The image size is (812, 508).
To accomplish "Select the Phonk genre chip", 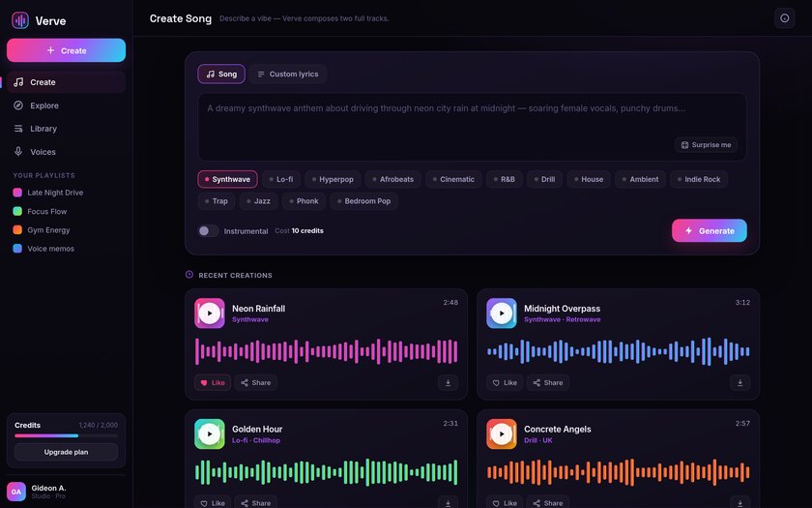I will pyautogui.click(x=304, y=201).
